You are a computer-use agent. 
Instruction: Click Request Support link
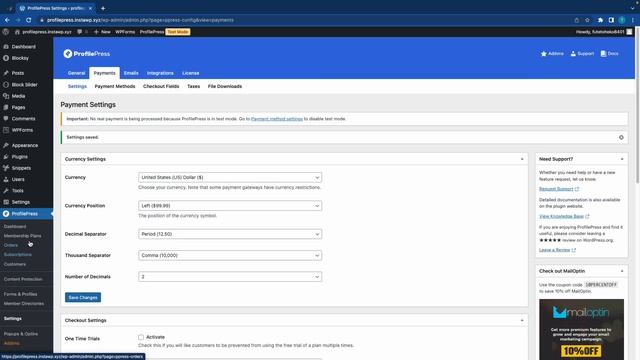point(558,189)
